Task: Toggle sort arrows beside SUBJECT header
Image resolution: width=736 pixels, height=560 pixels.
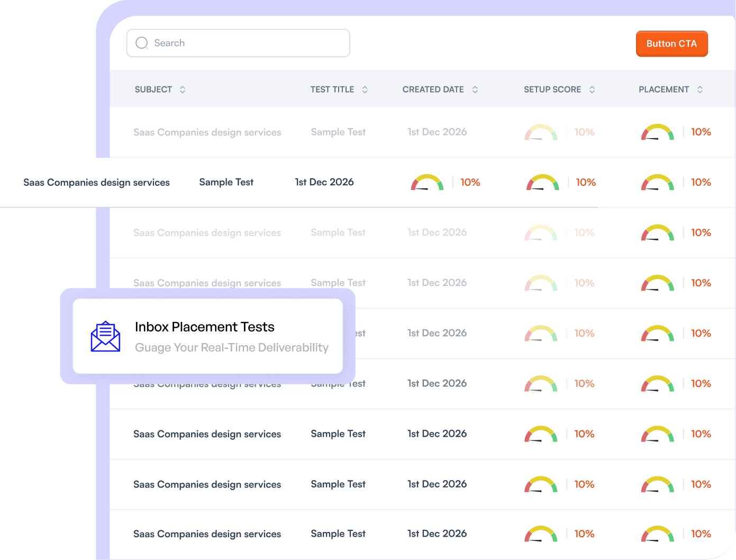Action: [183, 89]
